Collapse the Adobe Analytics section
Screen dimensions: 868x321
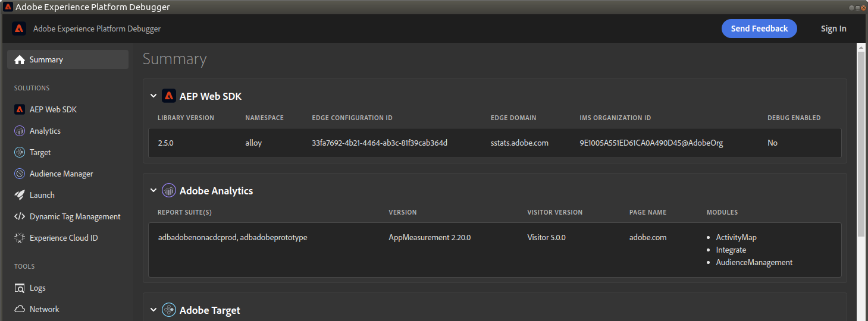(153, 190)
